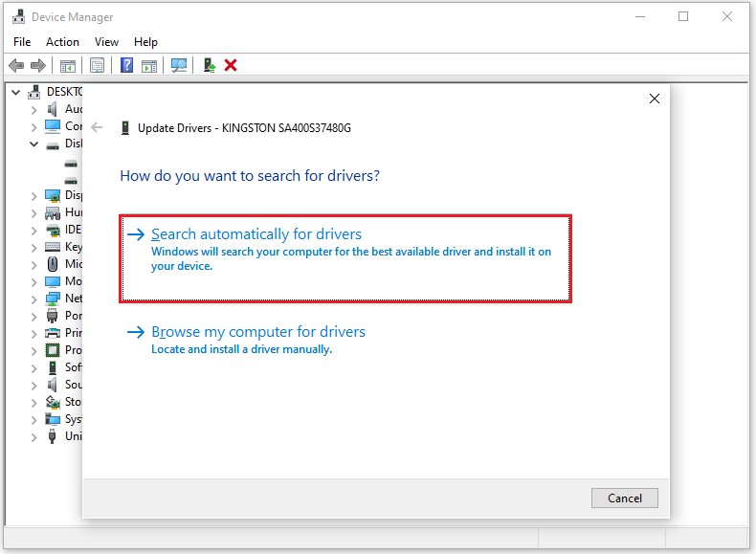Expand the Monitors node chevron
Image resolution: width=756 pixels, height=554 pixels.
coord(33,282)
